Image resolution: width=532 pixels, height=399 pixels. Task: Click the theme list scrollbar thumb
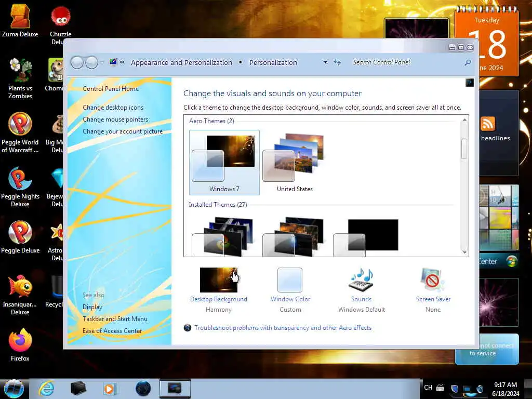click(x=464, y=149)
